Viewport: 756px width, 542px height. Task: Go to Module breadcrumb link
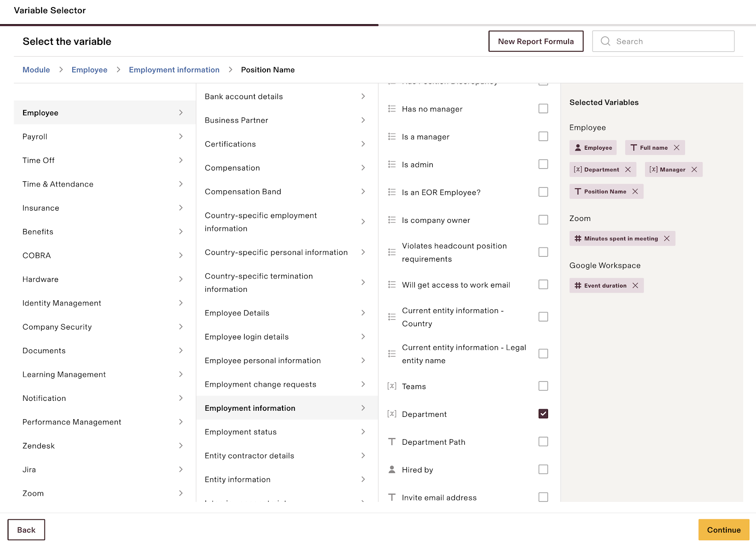(x=36, y=70)
